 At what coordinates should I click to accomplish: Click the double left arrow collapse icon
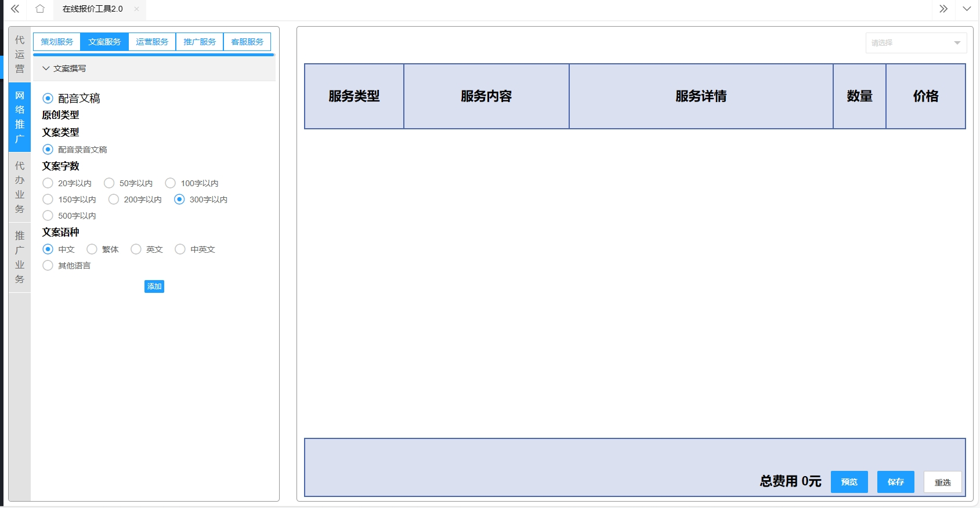coord(15,9)
